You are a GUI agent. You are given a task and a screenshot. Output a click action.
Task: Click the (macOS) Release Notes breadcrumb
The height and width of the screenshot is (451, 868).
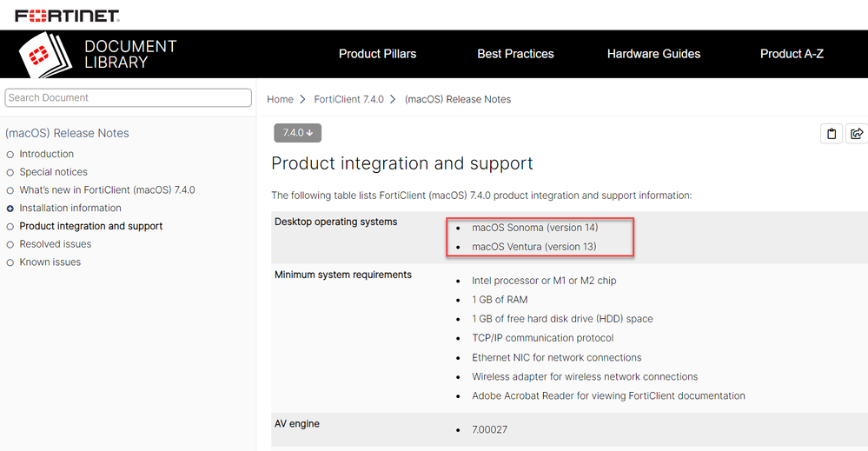(458, 99)
